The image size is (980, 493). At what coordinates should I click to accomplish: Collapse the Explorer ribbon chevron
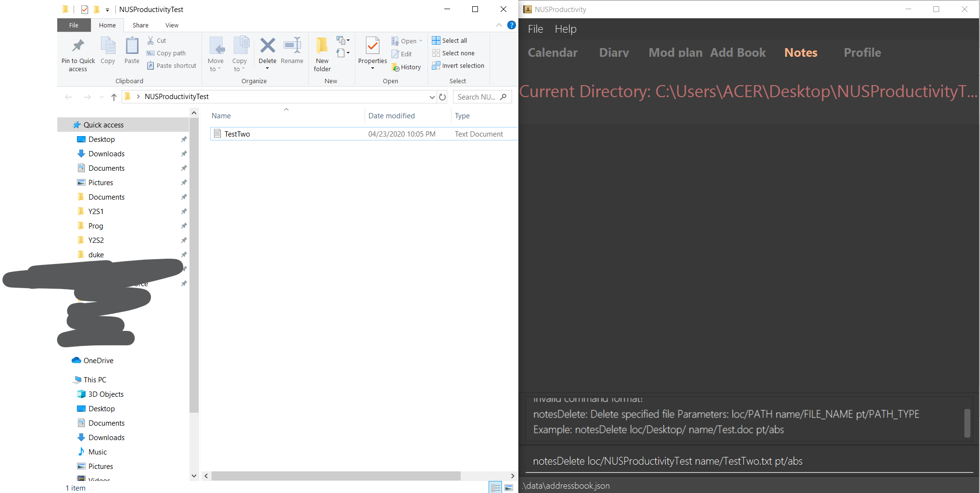click(499, 25)
